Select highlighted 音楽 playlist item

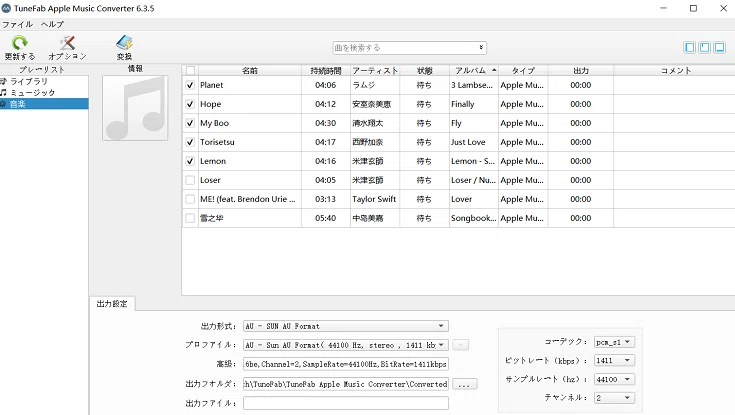click(44, 104)
